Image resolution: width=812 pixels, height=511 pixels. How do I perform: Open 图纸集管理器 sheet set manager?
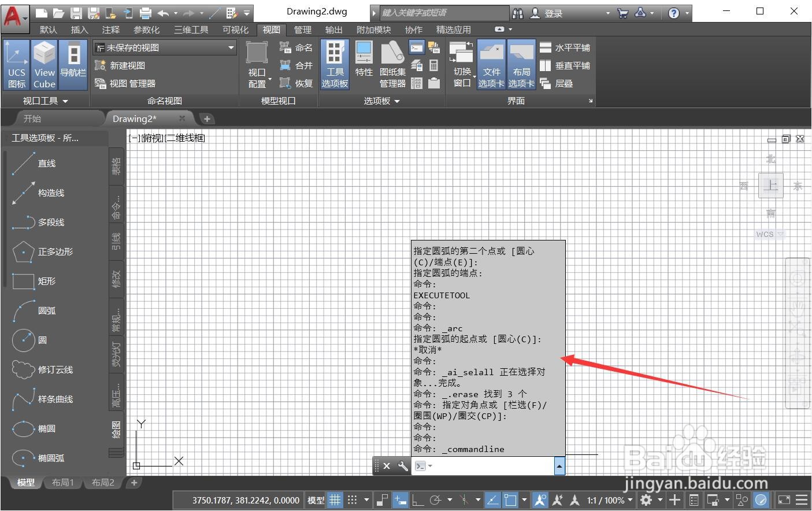click(392, 65)
